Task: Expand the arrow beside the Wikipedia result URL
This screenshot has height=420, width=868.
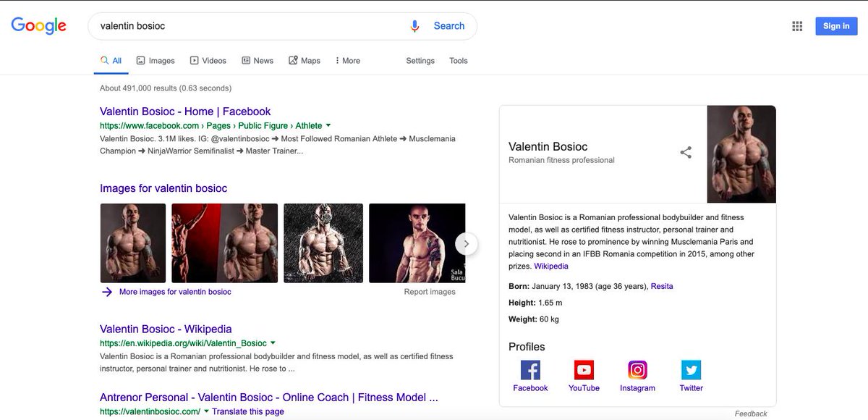Action: (x=273, y=343)
